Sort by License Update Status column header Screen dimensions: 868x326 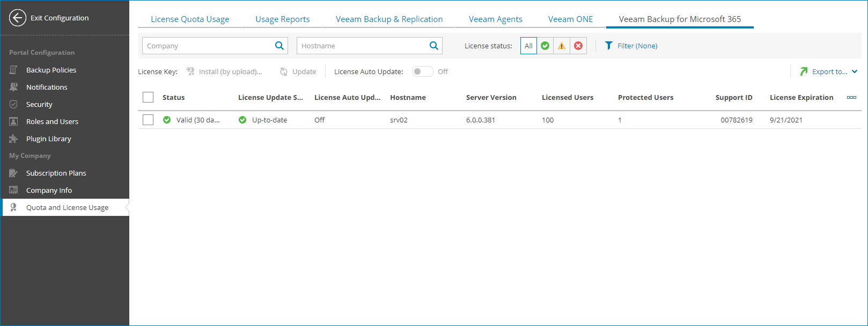tap(270, 97)
